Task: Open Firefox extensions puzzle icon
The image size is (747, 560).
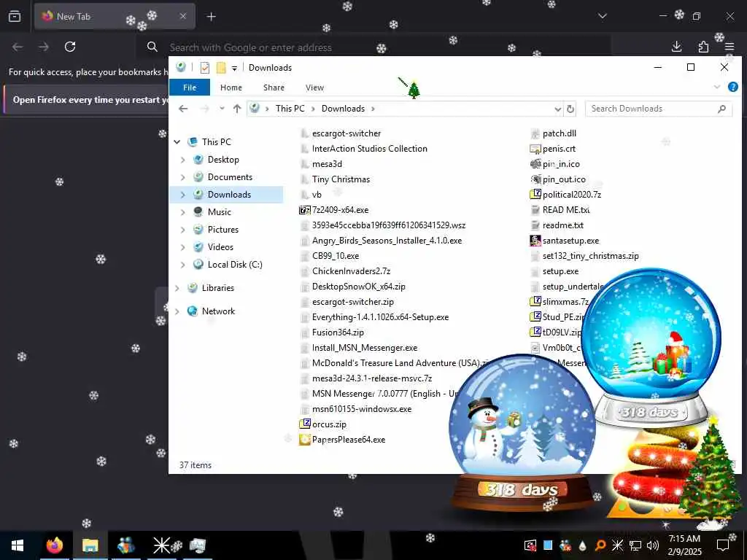Action: pyautogui.click(x=703, y=47)
